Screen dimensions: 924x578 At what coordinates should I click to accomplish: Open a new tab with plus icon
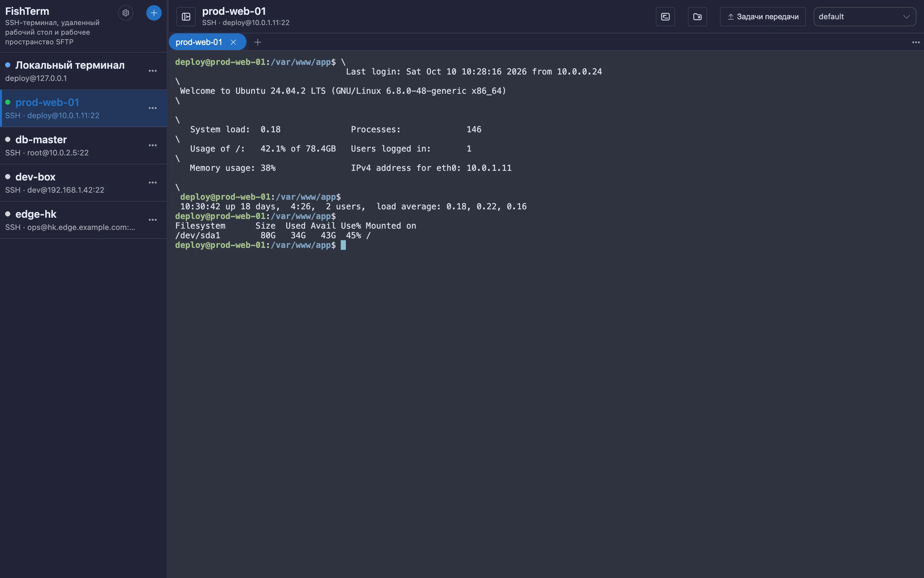258,42
